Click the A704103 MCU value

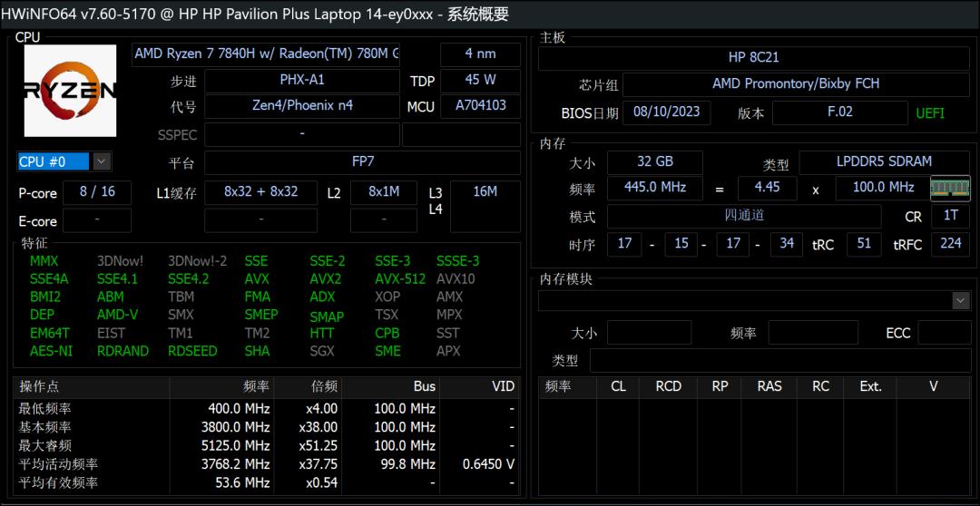point(480,106)
